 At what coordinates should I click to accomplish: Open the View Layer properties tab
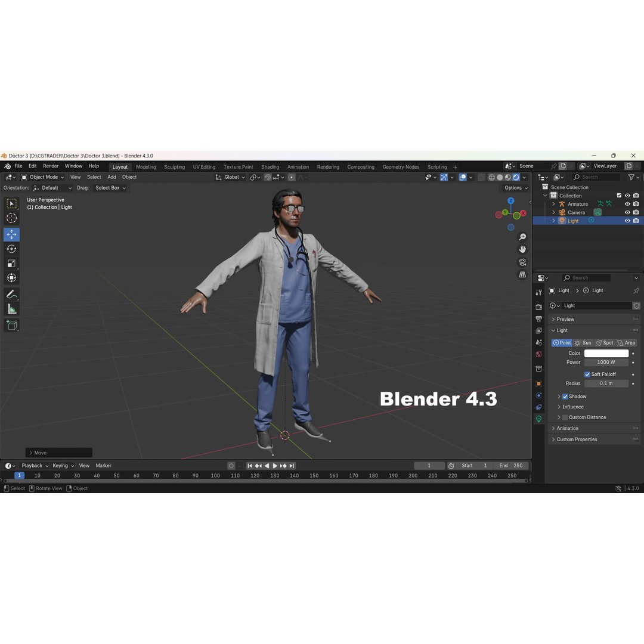(539, 330)
